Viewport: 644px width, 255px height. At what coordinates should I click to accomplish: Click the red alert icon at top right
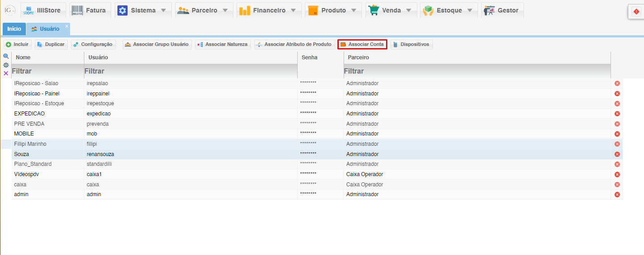point(636,12)
